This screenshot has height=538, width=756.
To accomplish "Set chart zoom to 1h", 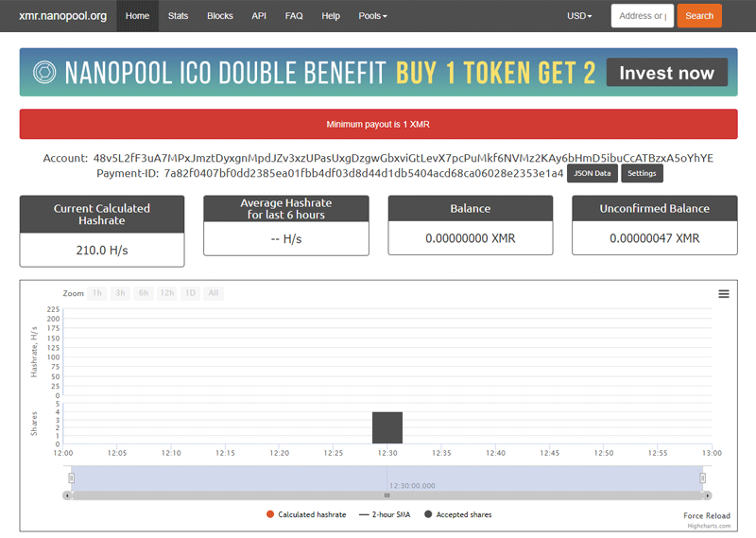I will pos(97,293).
